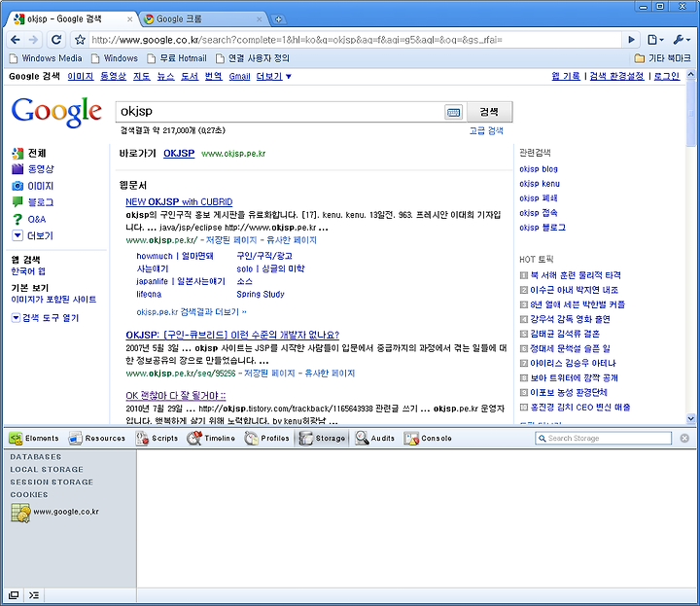Open 무료 Hotmail bookmark
This screenshot has width=700, height=606.
[x=177, y=58]
